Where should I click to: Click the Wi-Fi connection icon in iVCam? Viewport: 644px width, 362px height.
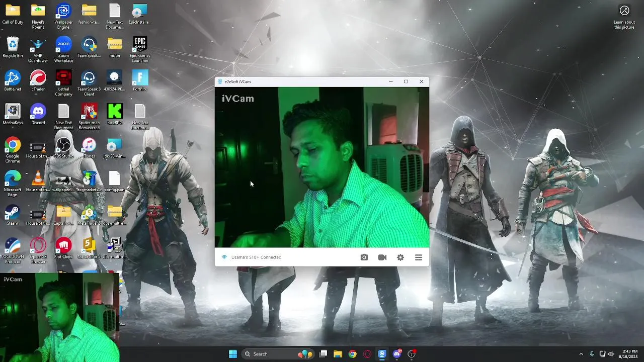[224, 257]
